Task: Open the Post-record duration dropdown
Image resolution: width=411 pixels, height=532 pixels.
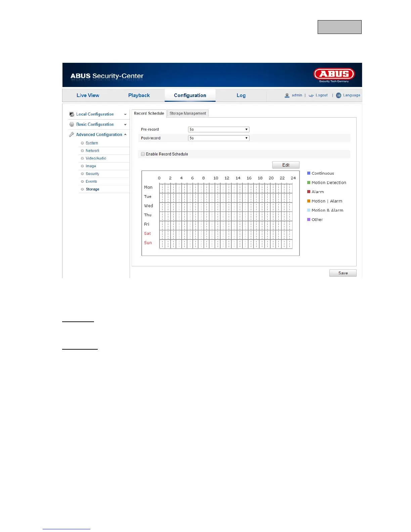Action: pyautogui.click(x=219, y=138)
